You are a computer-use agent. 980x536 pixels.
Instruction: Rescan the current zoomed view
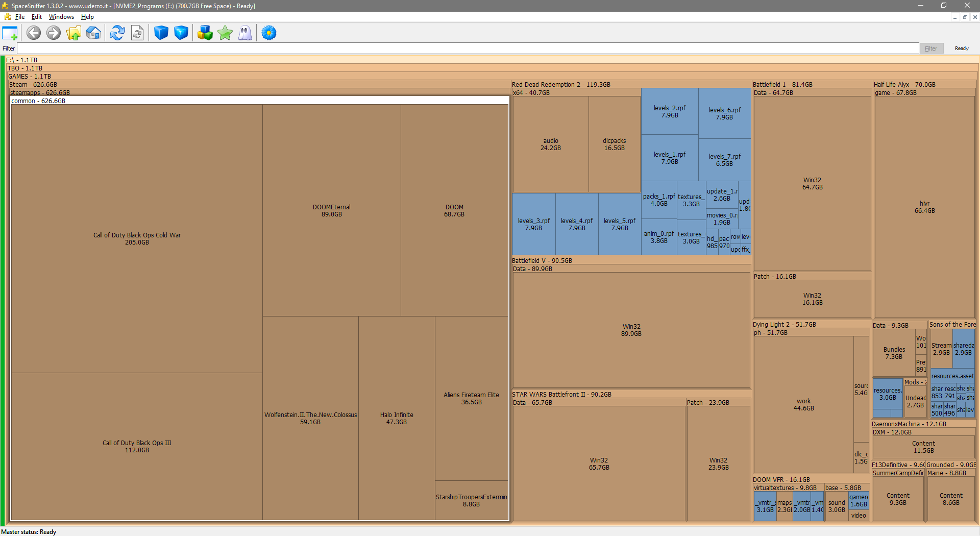pyautogui.click(x=137, y=33)
